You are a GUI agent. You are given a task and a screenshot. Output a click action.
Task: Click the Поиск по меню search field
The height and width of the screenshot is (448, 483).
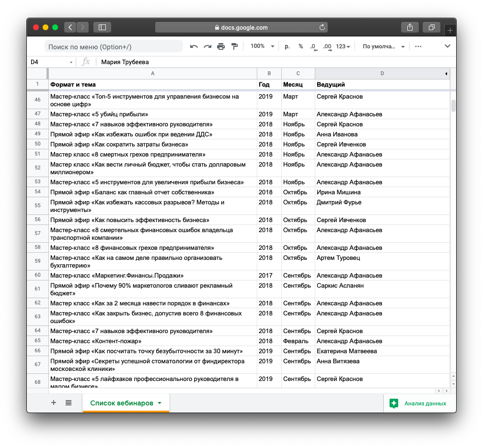pyautogui.click(x=114, y=46)
